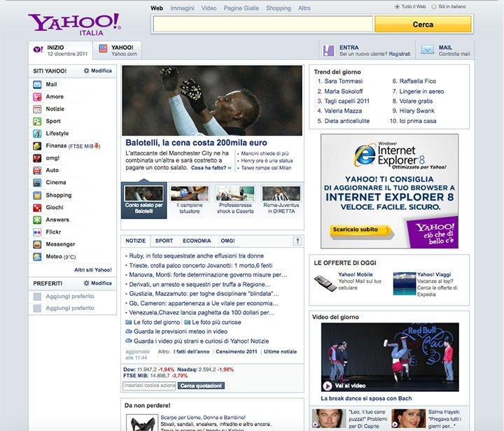Open the Yahoo! Viaggi offer link
504x431 pixels.
[x=434, y=274]
